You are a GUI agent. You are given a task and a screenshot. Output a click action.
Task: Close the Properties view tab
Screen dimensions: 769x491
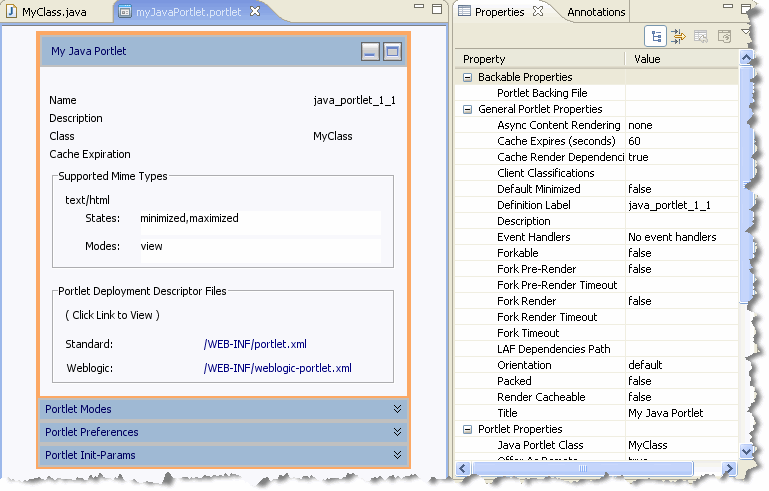tap(538, 11)
